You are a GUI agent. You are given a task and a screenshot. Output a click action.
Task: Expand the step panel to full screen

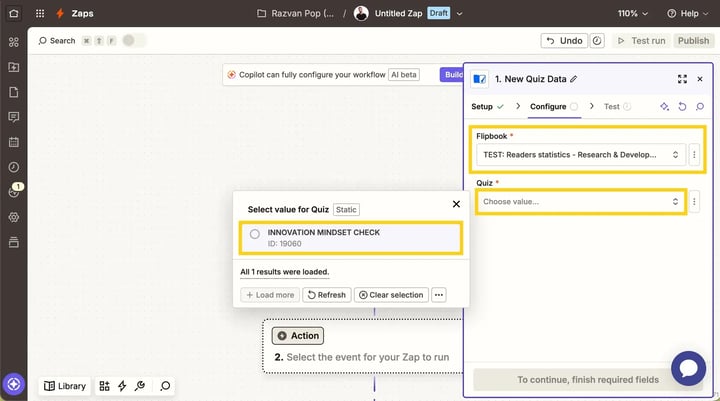click(682, 79)
